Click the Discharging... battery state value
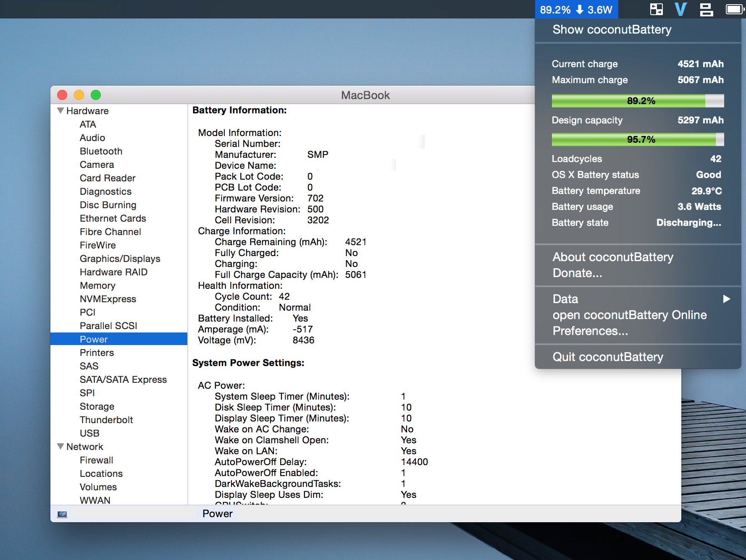Image resolution: width=746 pixels, height=560 pixels. [689, 223]
